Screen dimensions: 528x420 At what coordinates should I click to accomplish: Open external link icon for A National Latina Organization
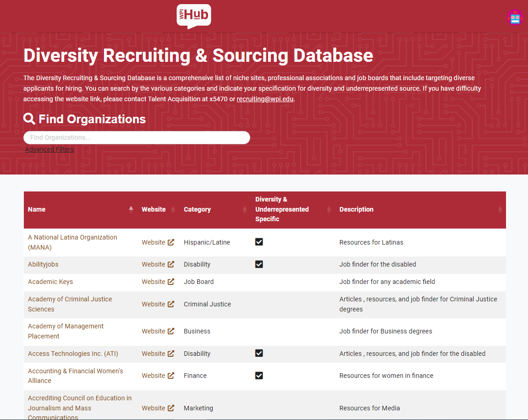tap(171, 242)
